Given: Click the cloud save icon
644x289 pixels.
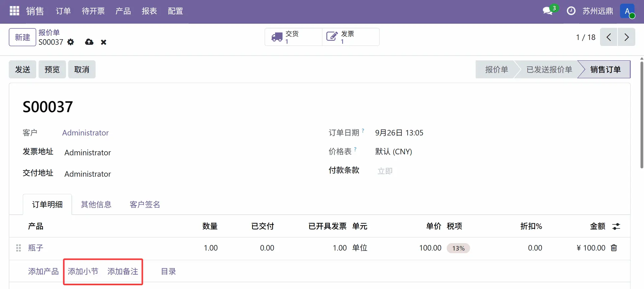Looking at the screenshot, I should point(89,42).
